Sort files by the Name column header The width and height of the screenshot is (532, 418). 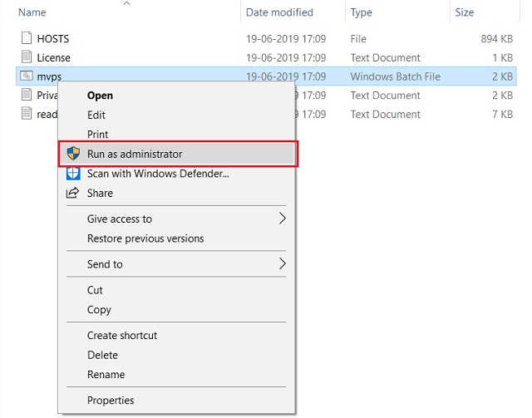[32, 12]
